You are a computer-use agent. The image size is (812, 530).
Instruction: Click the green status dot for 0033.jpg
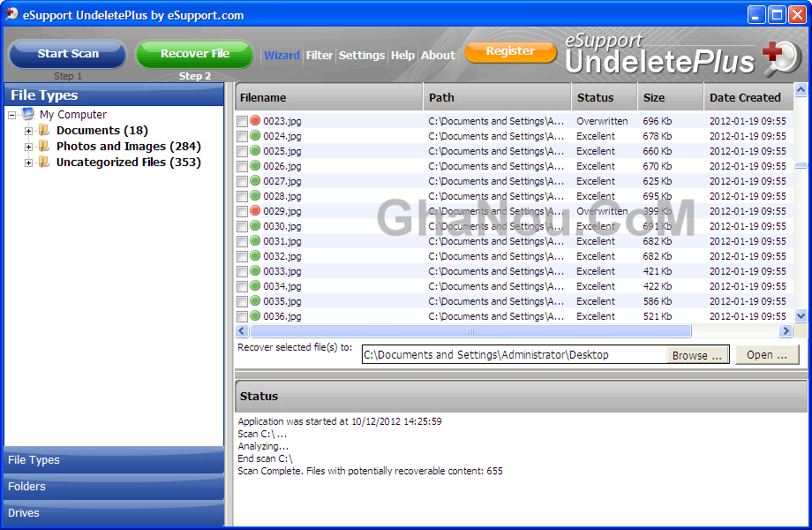pos(255,271)
